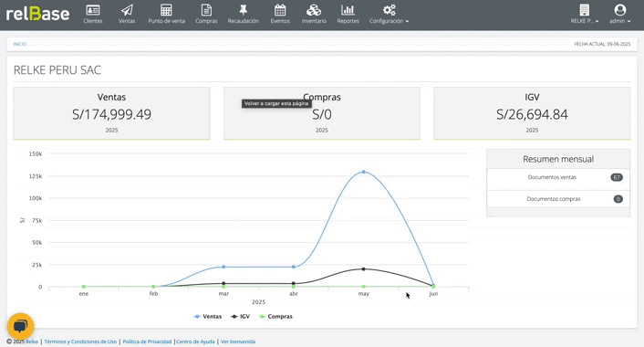Expand Configuración gears menu
The height and width of the screenshot is (347, 644).
(389, 14)
